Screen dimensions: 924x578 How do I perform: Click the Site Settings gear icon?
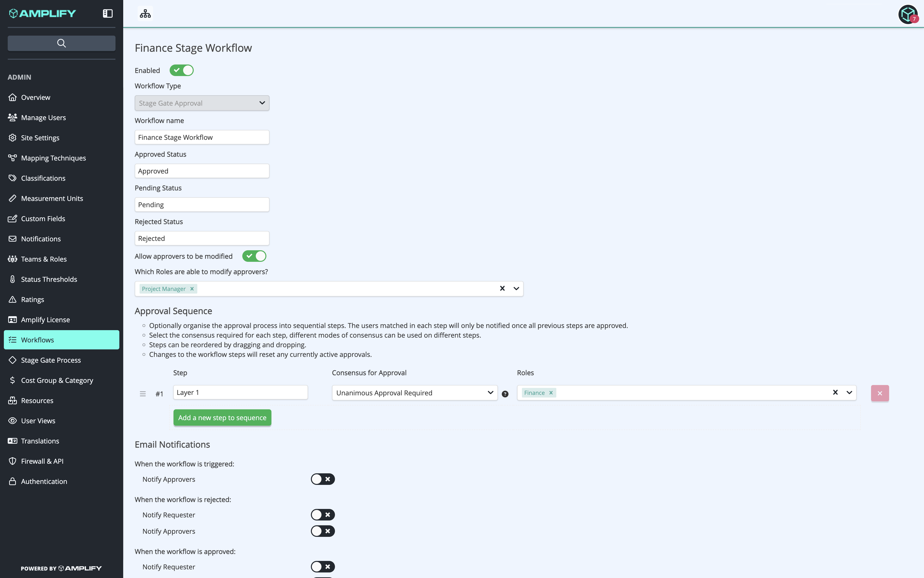[13, 138]
